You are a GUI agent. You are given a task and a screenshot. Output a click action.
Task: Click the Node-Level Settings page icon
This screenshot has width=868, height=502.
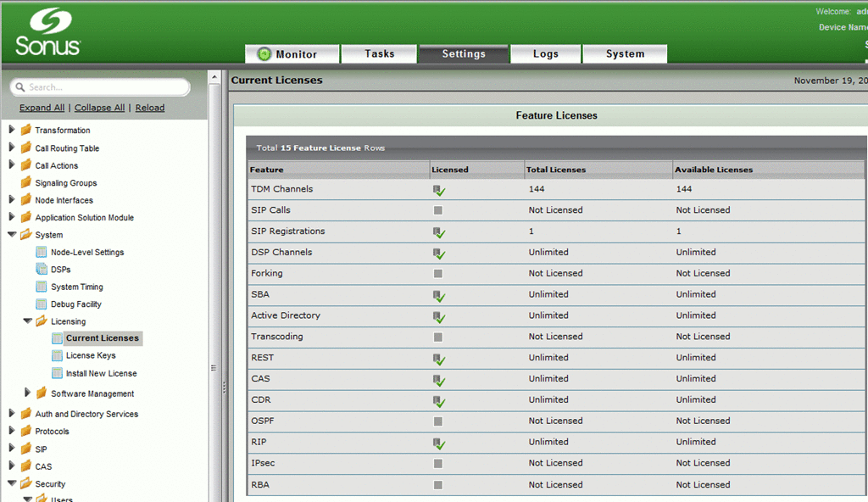point(42,252)
